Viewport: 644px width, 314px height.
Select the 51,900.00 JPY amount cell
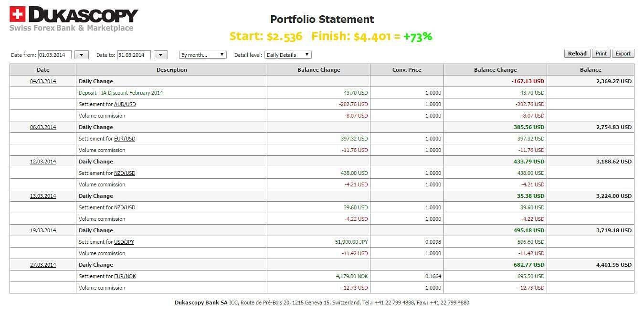(319, 242)
